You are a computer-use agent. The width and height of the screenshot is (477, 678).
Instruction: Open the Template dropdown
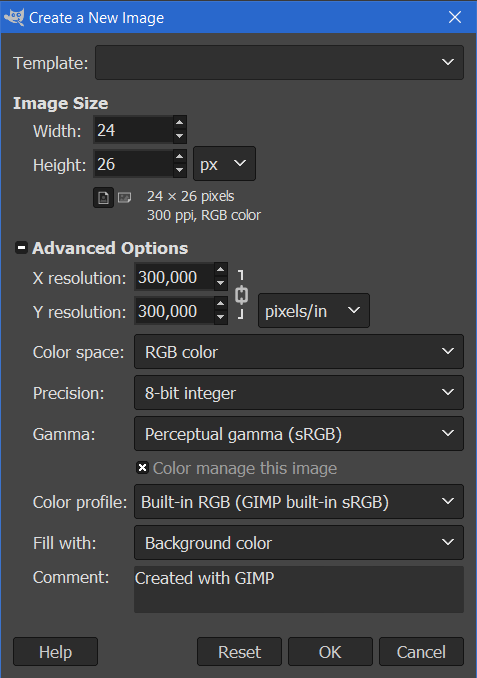tap(279, 63)
